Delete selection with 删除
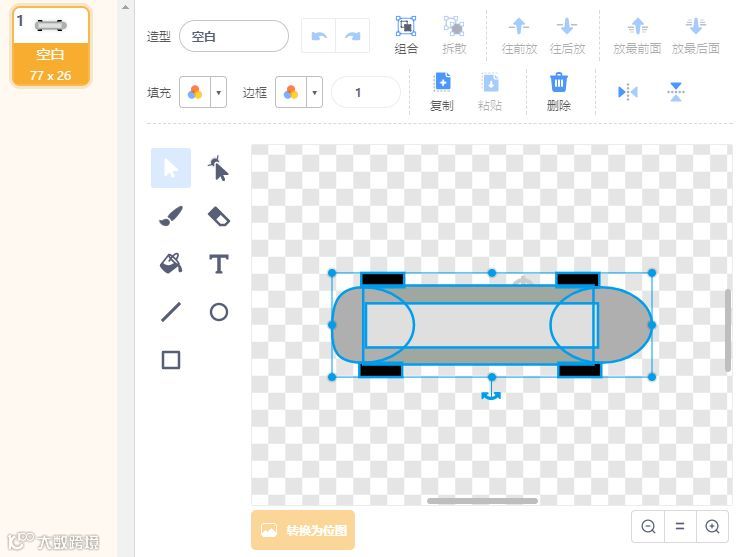 point(559,92)
